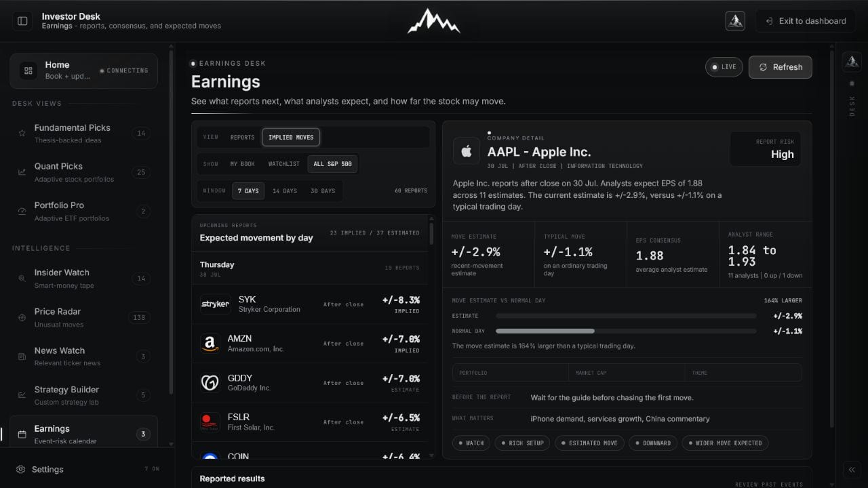Screen dimensions: 868x488
Task: Show All S&P 500 companies
Action: tap(332, 164)
